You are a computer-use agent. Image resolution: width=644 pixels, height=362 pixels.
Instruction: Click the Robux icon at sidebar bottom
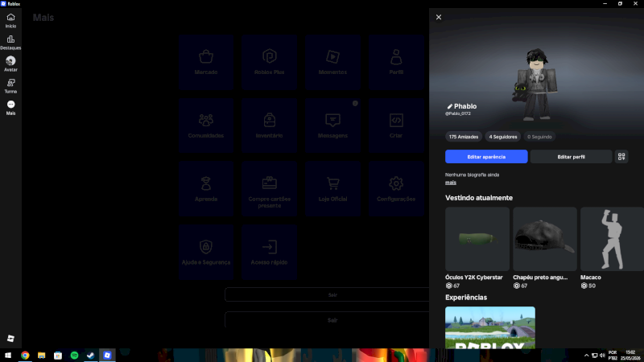point(10,338)
